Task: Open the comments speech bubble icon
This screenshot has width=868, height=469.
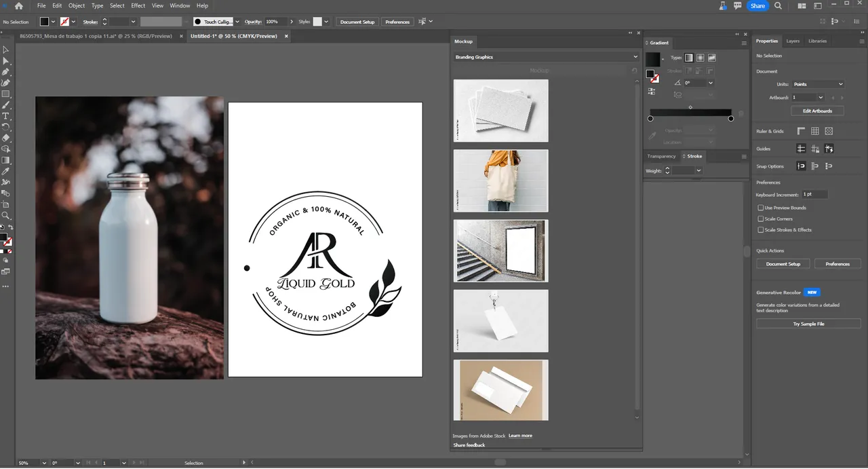Action: pyautogui.click(x=737, y=5)
